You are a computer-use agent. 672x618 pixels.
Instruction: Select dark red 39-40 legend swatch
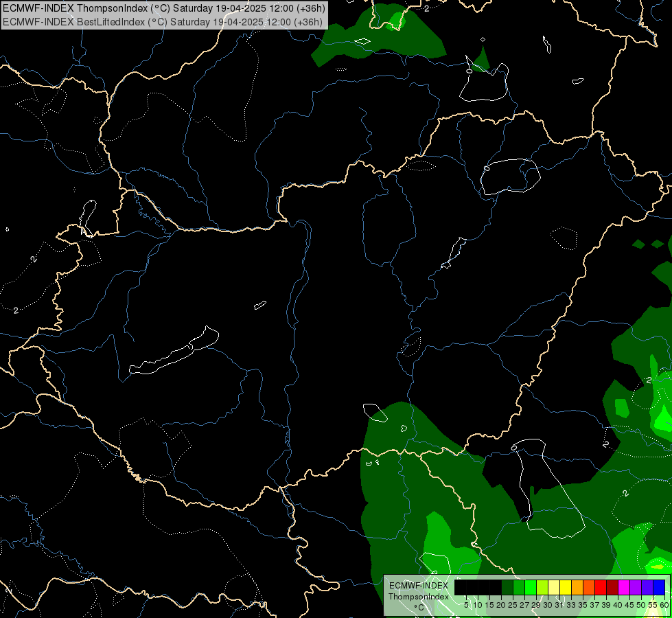tap(612, 587)
